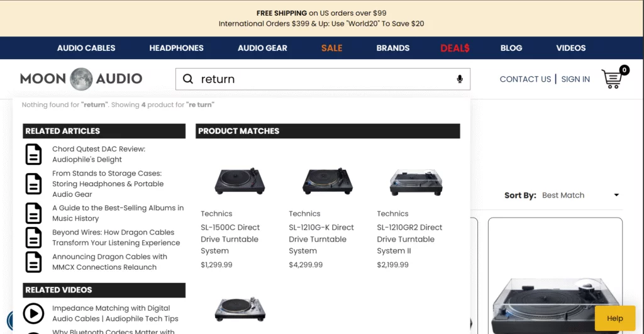The height and width of the screenshot is (334, 644).
Task: Open Audio Gear menu
Action: [262, 48]
